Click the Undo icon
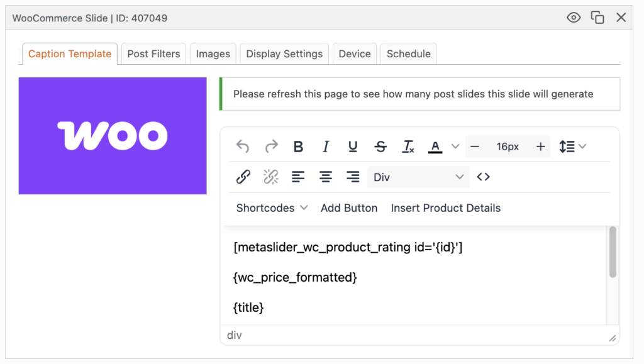 point(243,146)
